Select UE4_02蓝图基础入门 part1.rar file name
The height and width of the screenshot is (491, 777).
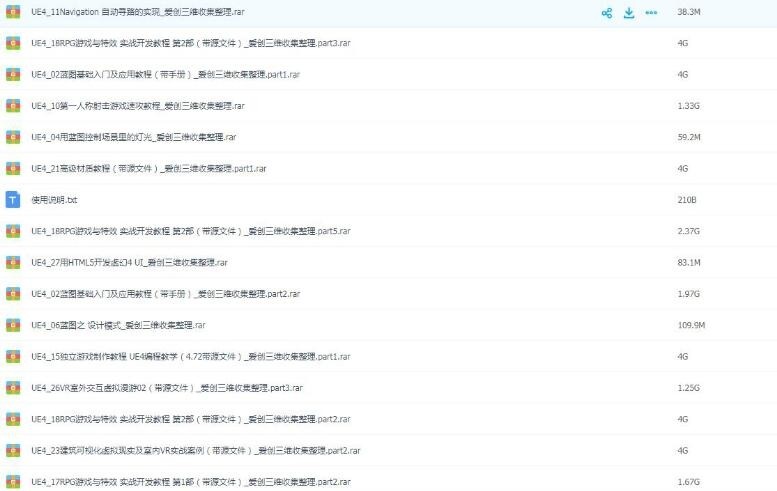(166, 74)
